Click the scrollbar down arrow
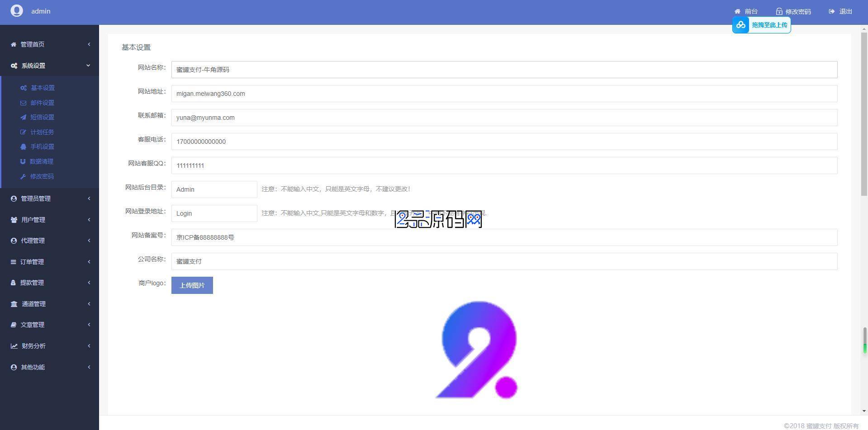The height and width of the screenshot is (430, 868). pyautogui.click(x=864, y=411)
